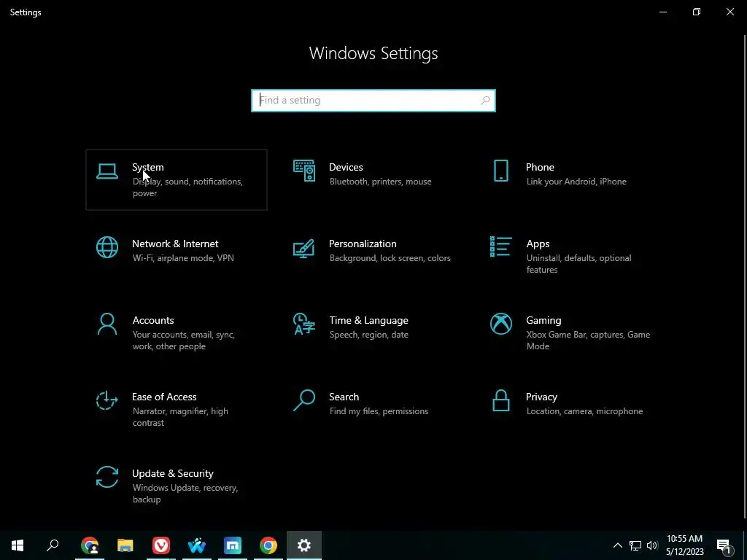The image size is (747, 560).
Task: Open the Accounts category title
Action: pos(153,321)
